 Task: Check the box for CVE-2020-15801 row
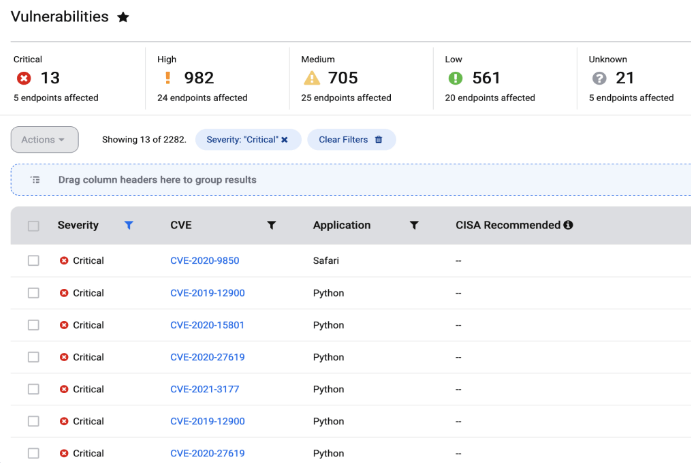pyautogui.click(x=33, y=325)
